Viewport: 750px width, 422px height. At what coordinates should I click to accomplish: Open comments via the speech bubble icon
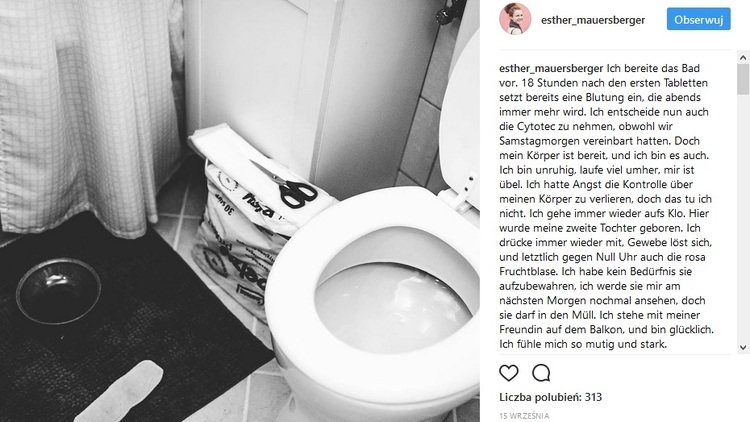coord(541,373)
